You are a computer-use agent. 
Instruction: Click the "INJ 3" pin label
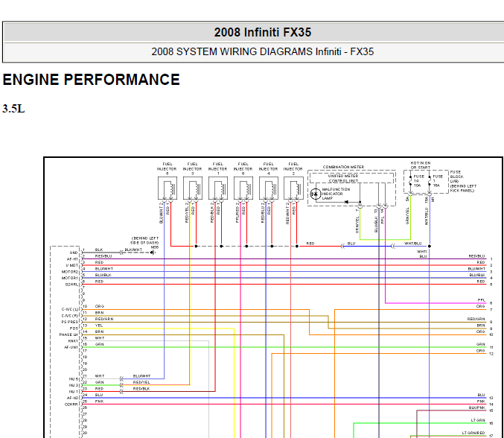tap(73, 385)
